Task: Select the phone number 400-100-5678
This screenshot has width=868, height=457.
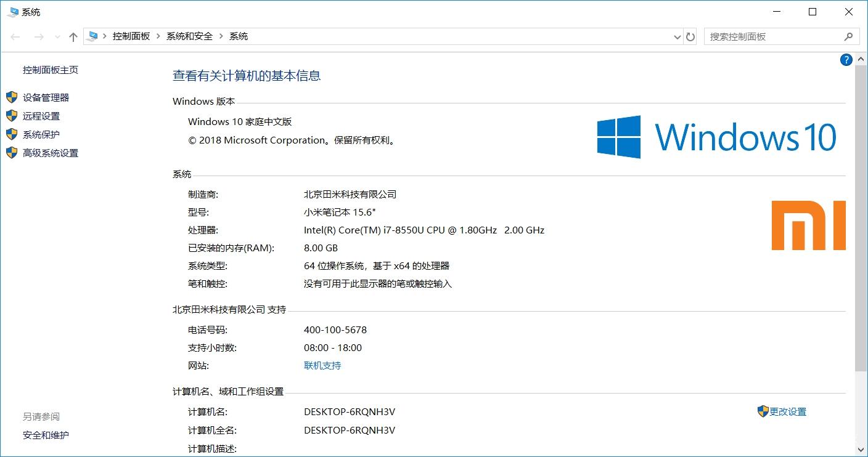Action: click(x=335, y=330)
